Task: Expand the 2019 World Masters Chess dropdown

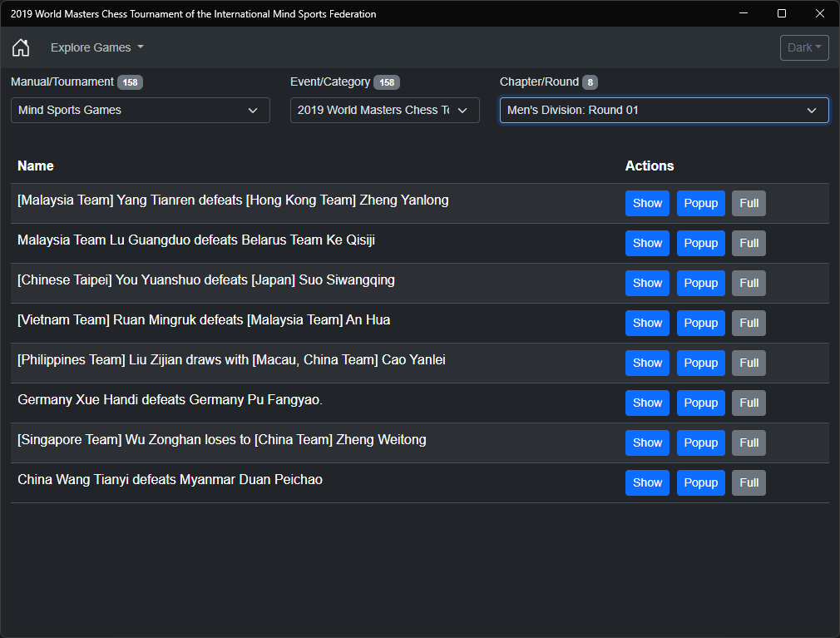Action: 384,111
